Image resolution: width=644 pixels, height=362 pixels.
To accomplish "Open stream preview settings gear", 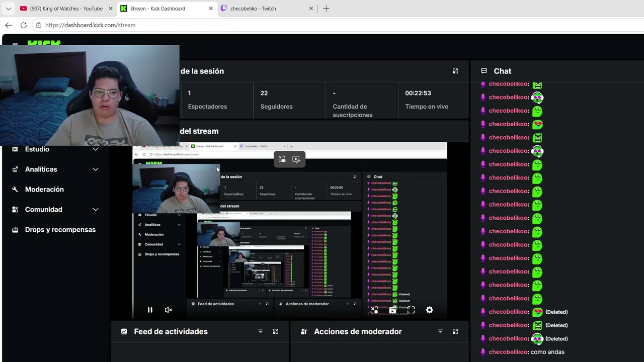I will pos(429,310).
